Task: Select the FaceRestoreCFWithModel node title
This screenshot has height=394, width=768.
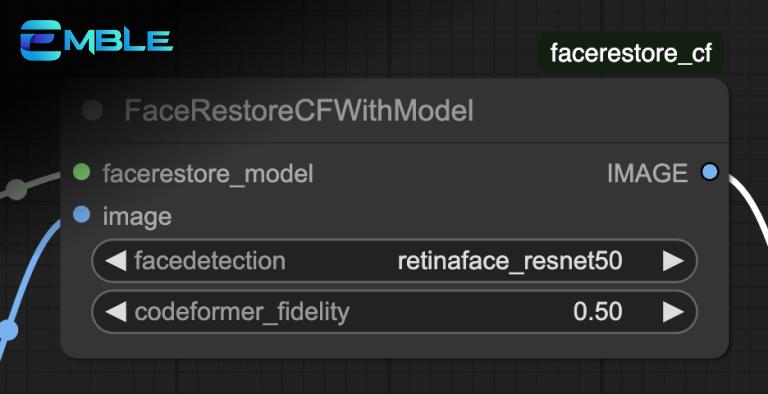Action: (299, 111)
